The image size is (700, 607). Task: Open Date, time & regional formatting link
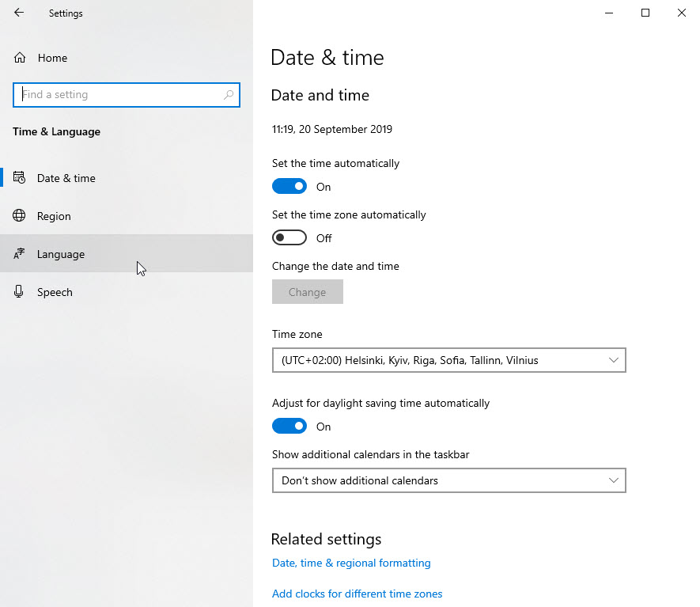point(351,563)
